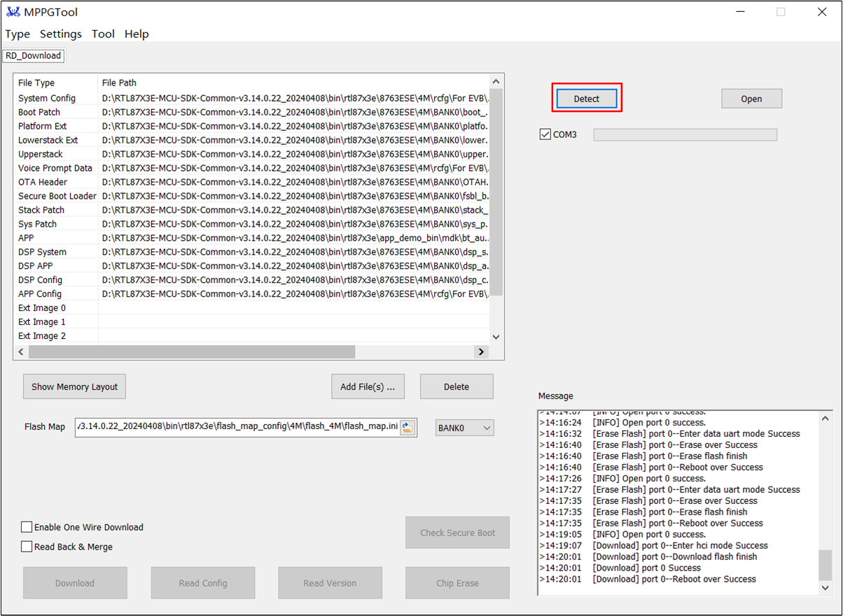Enable One Wire Download checkbox
Image resolution: width=843 pixels, height=616 pixels.
[27, 527]
